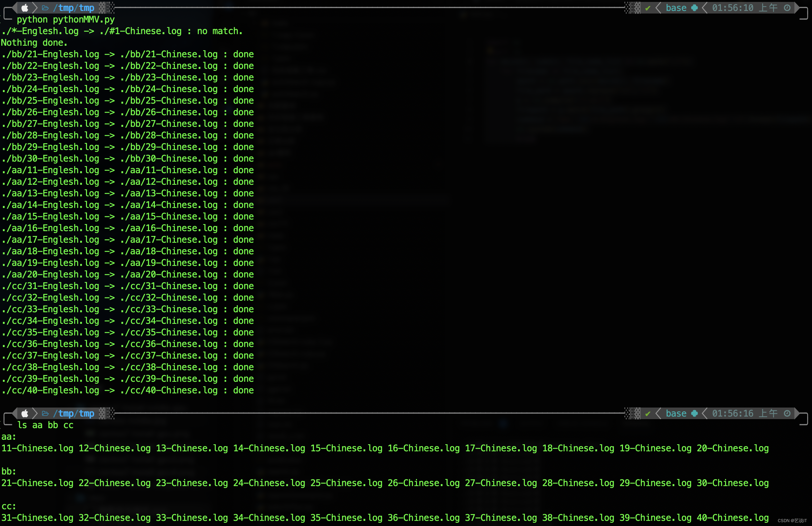Click '/tmp/tmp' path in top prompt
Screen dimensions: 812x526
pyautogui.click(x=73, y=7)
